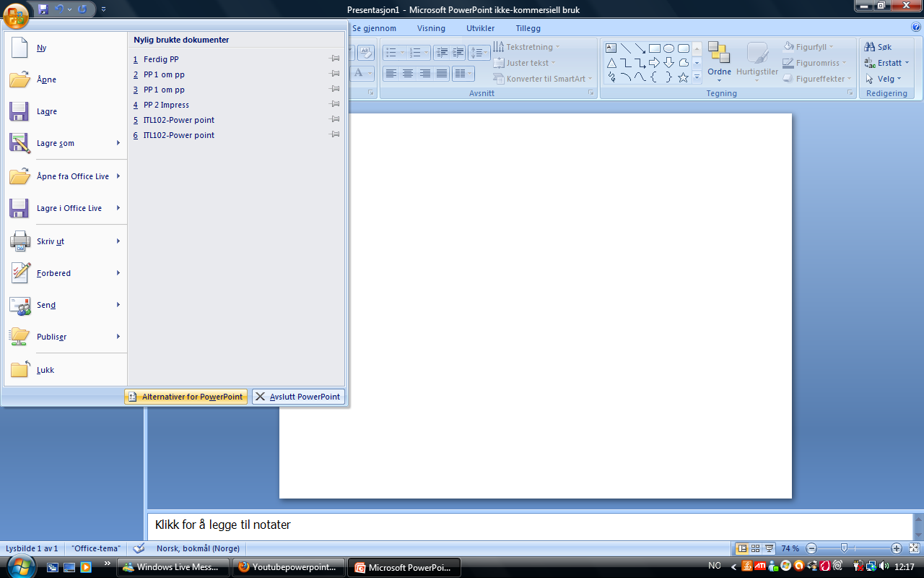Click the 74 % zoom level indicator
The image size is (924, 578).
click(790, 548)
